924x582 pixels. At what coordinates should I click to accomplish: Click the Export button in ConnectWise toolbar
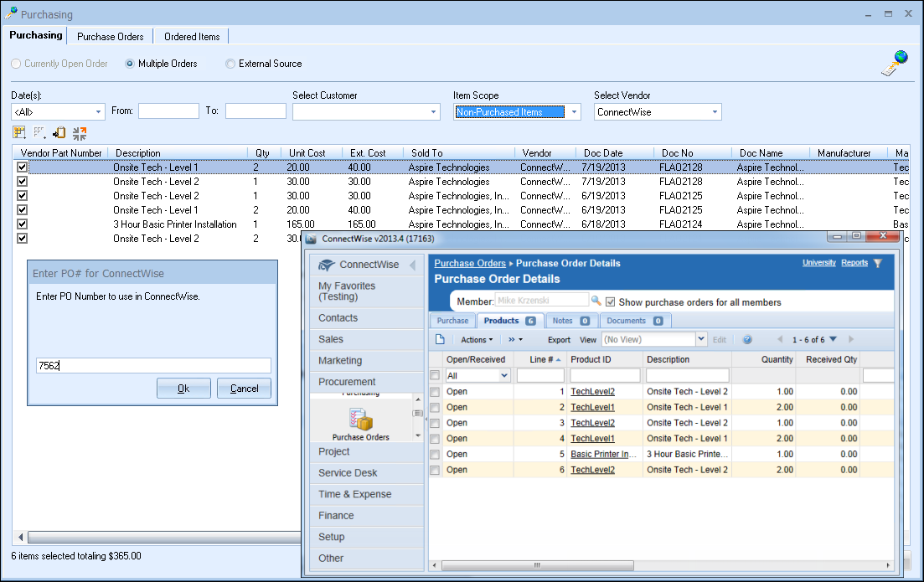coord(559,340)
